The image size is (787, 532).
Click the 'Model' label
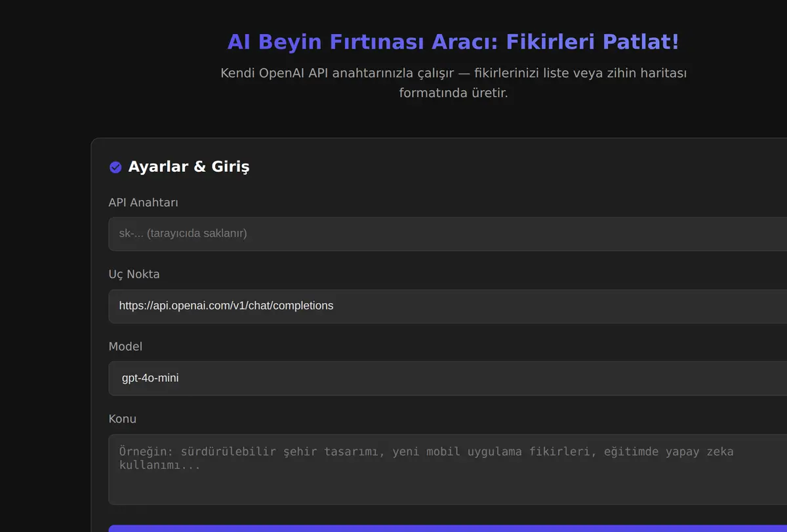[x=125, y=346]
